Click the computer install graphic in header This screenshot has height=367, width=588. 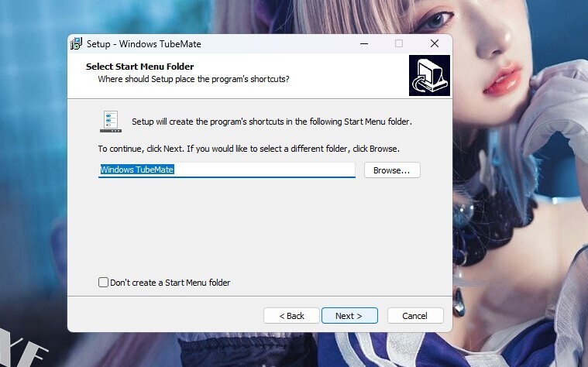pyautogui.click(x=429, y=75)
